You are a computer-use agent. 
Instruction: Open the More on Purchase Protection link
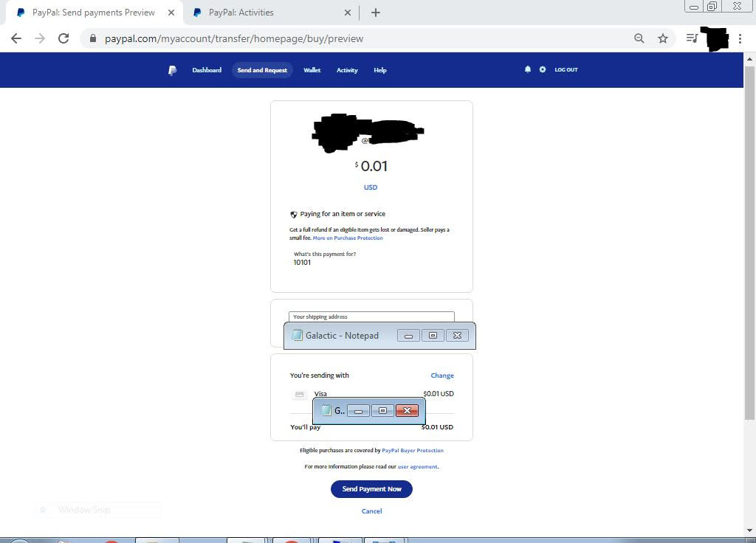click(348, 238)
